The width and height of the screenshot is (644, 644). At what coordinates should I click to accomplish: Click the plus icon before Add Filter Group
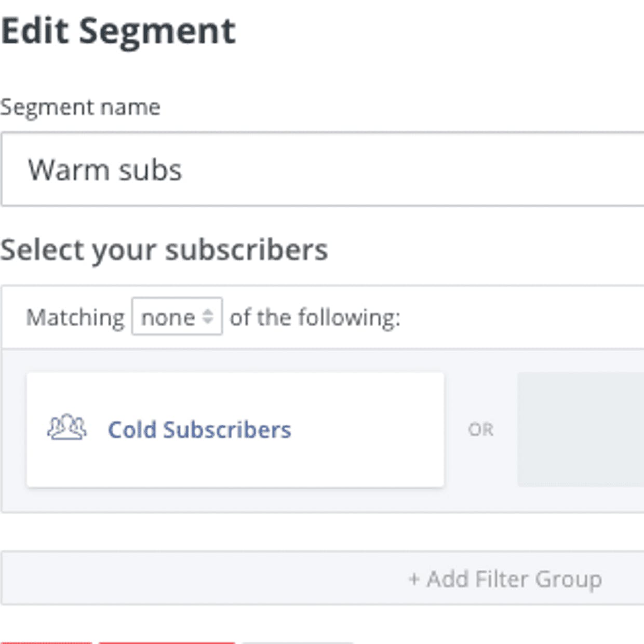coord(414,579)
